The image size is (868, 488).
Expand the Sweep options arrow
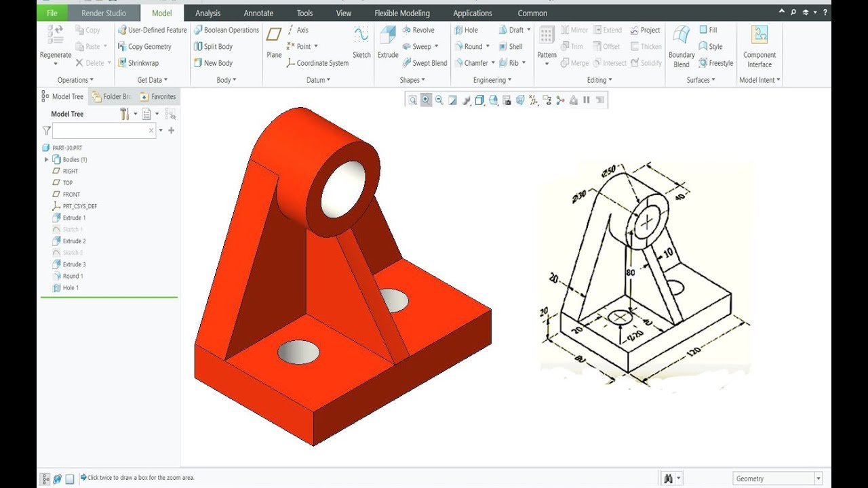436,47
